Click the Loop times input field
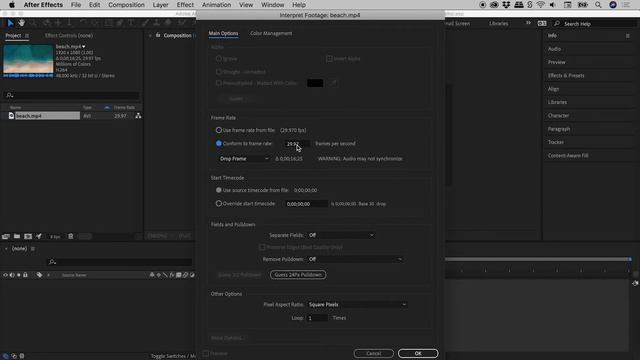This screenshot has height=360, width=640. tap(318, 318)
